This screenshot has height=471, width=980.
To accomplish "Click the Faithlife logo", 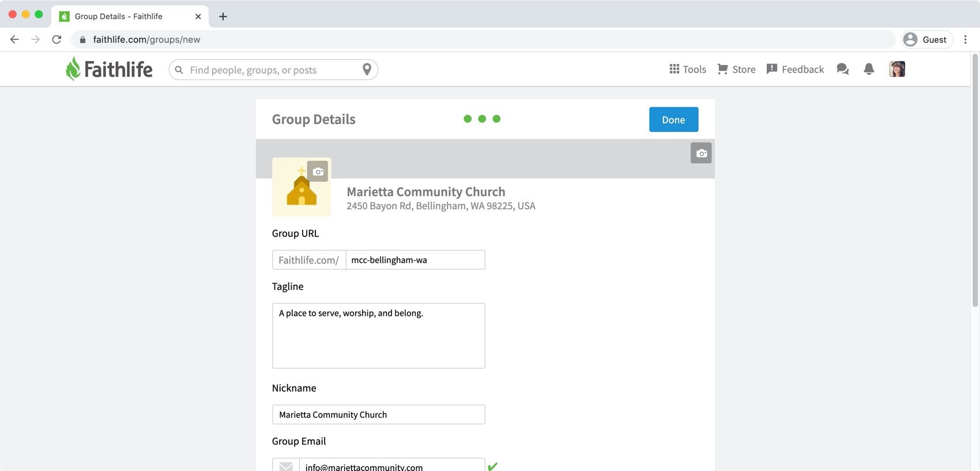I will pos(109,69).
